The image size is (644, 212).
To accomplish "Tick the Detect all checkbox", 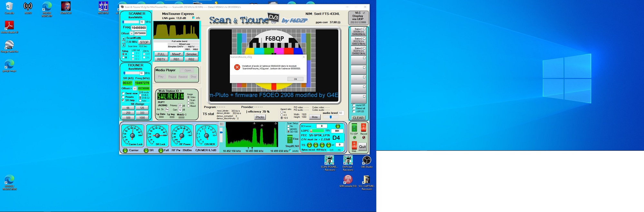I will (x=354, y=108).
